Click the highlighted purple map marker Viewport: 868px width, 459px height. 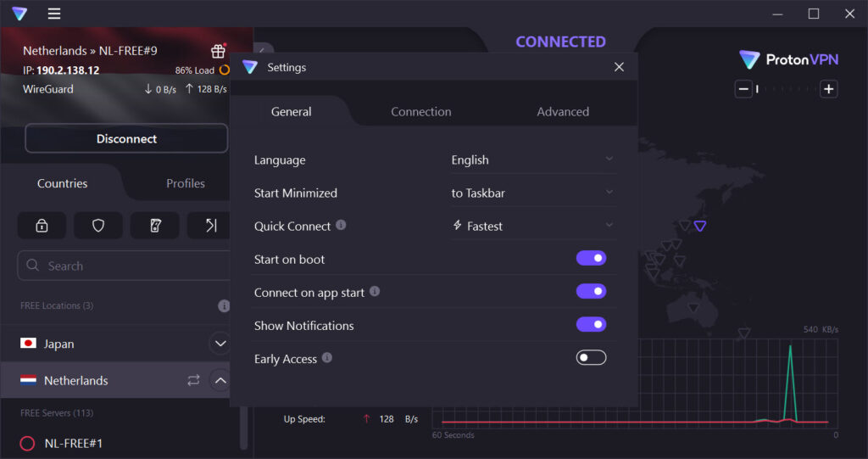699,226
